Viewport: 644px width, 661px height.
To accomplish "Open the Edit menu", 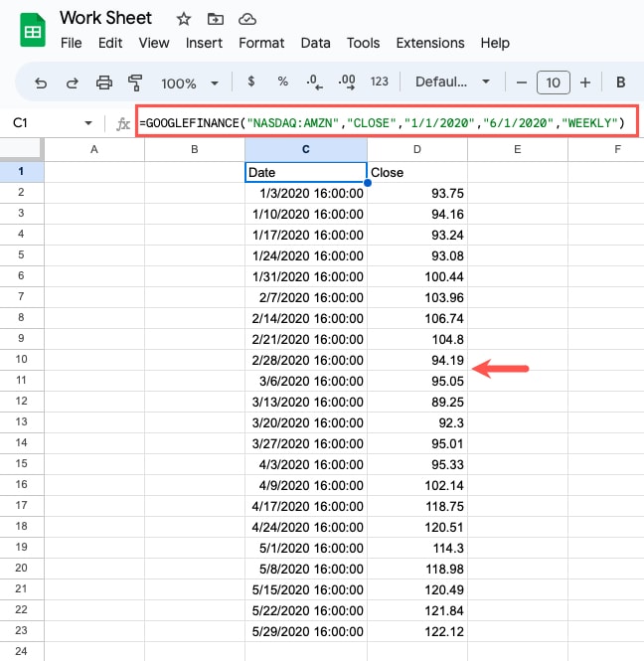I will [110, 43].
